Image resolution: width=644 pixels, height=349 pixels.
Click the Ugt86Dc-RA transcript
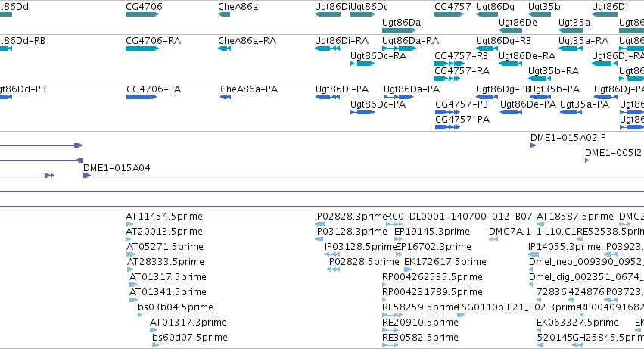[x=362, y=64]
